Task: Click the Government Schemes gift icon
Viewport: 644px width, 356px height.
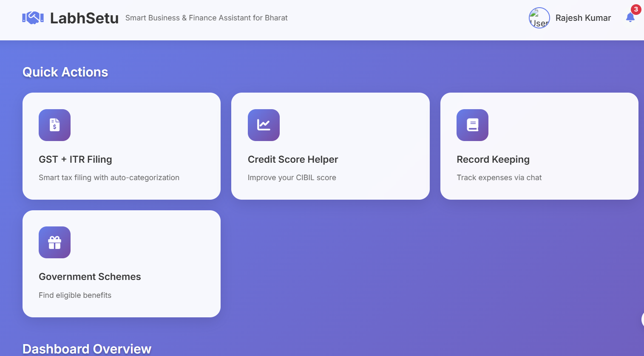Action: [x=54, y=243]
